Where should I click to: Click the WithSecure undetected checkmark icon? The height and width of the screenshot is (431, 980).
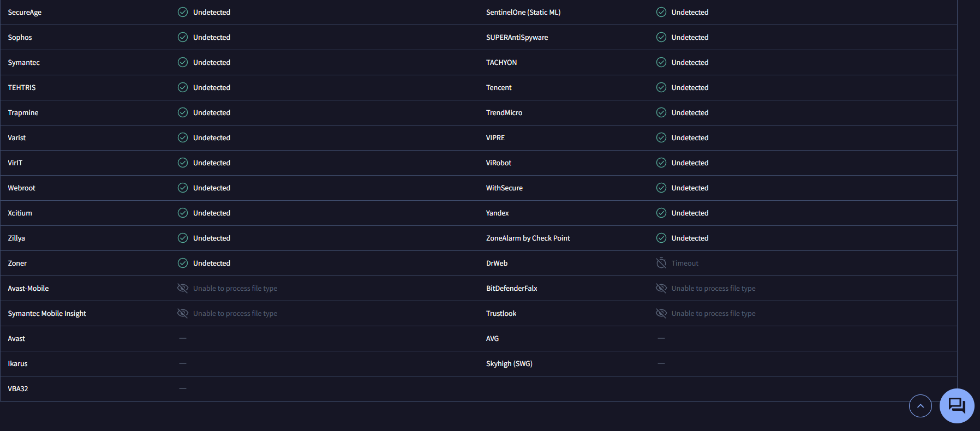[x=661, y=188]
